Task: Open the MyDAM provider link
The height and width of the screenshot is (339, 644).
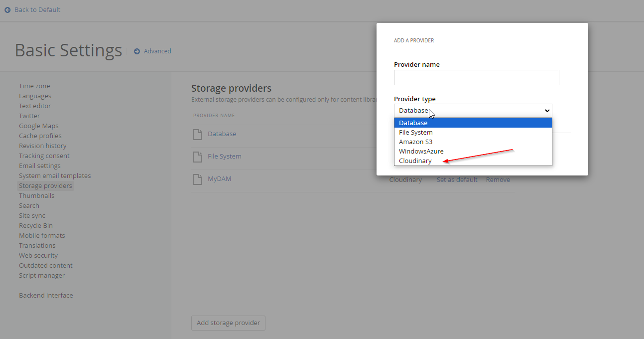Action: (x=220, y=179)
